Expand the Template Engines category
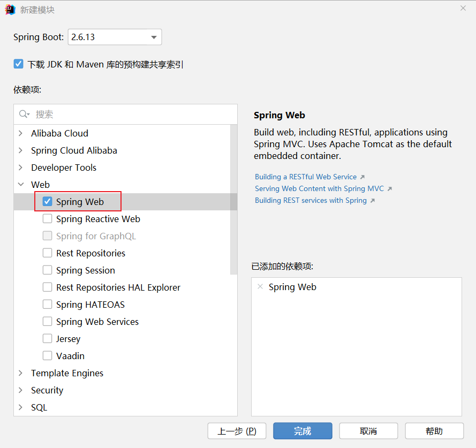476x448 pixels. point(21,373)
